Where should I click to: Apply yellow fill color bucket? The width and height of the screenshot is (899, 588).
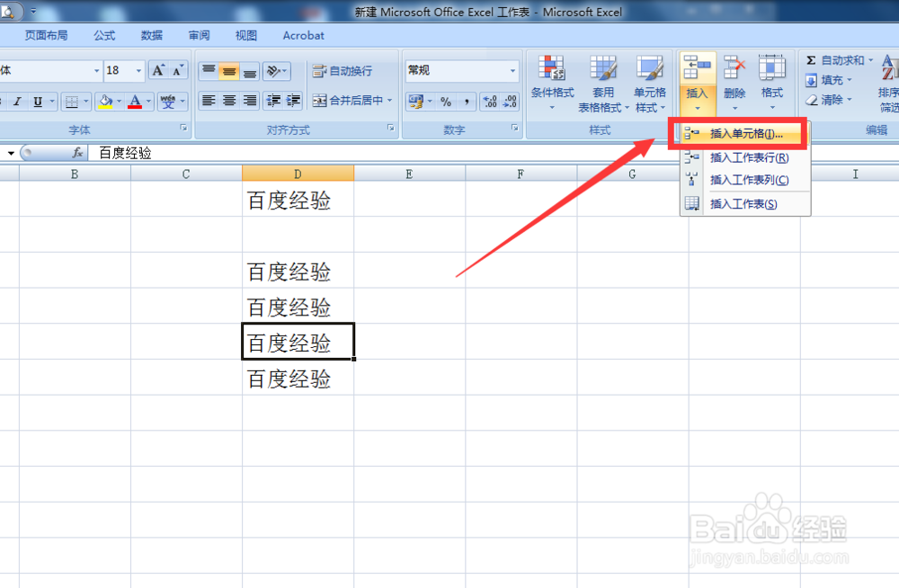(105, 102)
